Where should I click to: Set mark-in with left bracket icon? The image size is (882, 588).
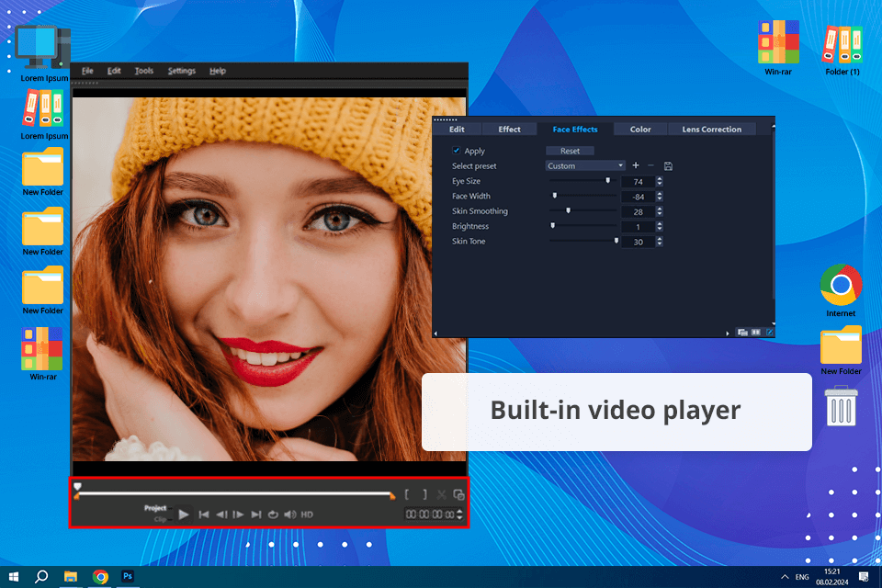click(x=407, y=494)
